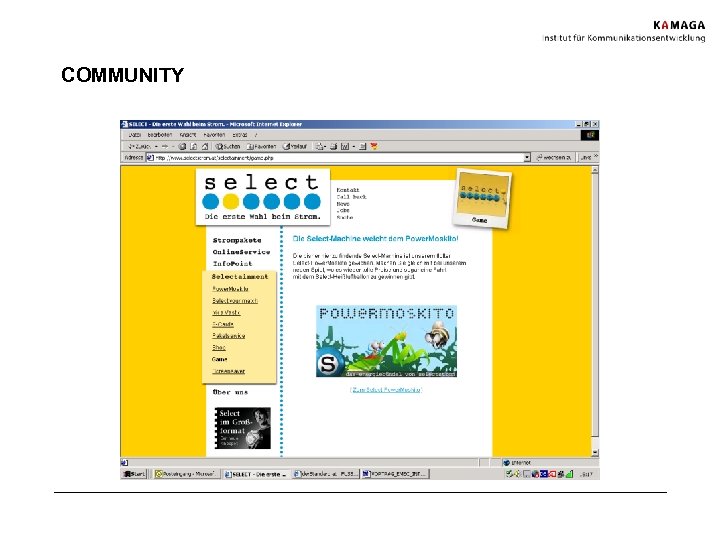Screen dimensions: 720x540
Task: Open back button history dropdown arrow
Action: (x=156, y=146)
